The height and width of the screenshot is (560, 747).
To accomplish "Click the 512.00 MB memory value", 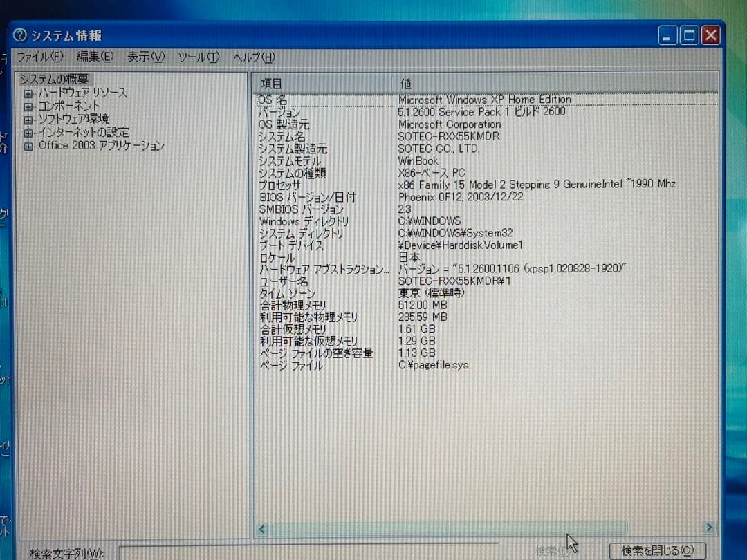I will coord(423,306).
